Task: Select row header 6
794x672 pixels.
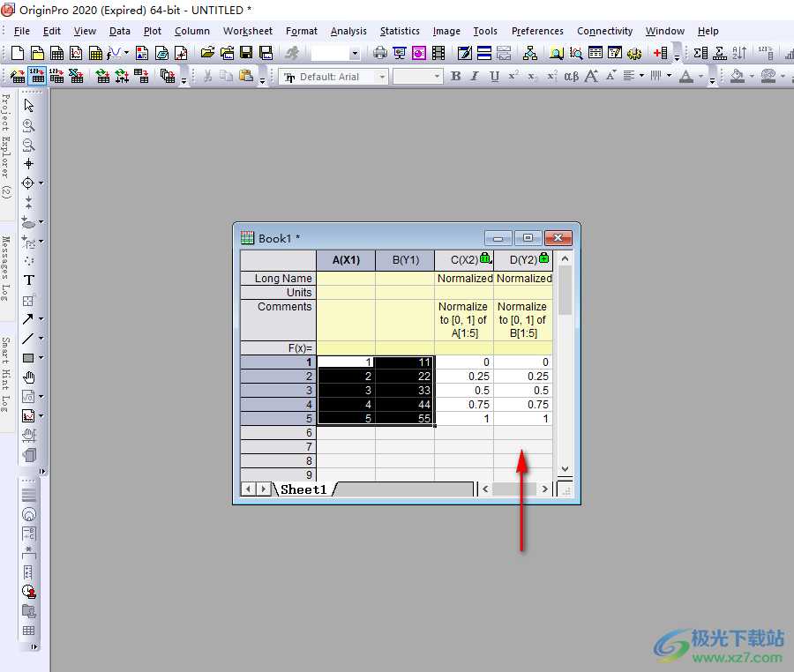Action: 278,433
